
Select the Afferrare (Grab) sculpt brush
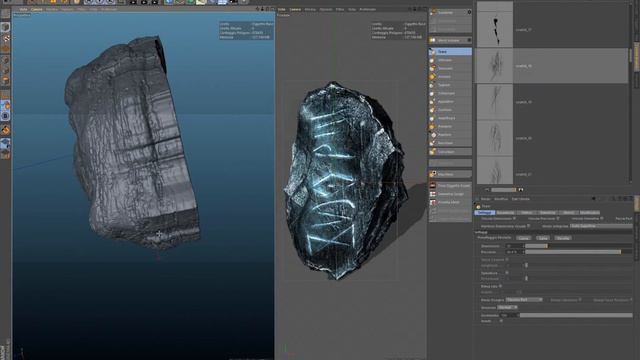click(450, 60)
